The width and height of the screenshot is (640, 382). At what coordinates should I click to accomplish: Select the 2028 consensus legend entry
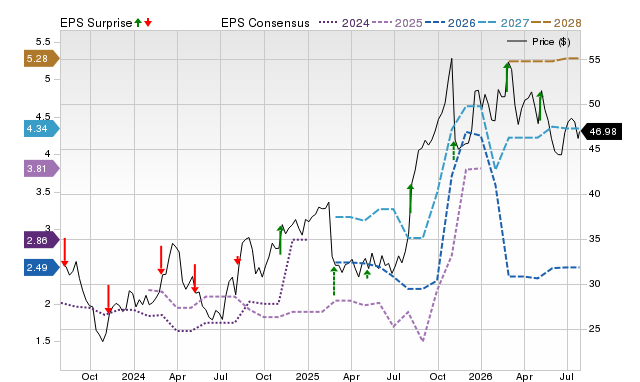point(556,23)
